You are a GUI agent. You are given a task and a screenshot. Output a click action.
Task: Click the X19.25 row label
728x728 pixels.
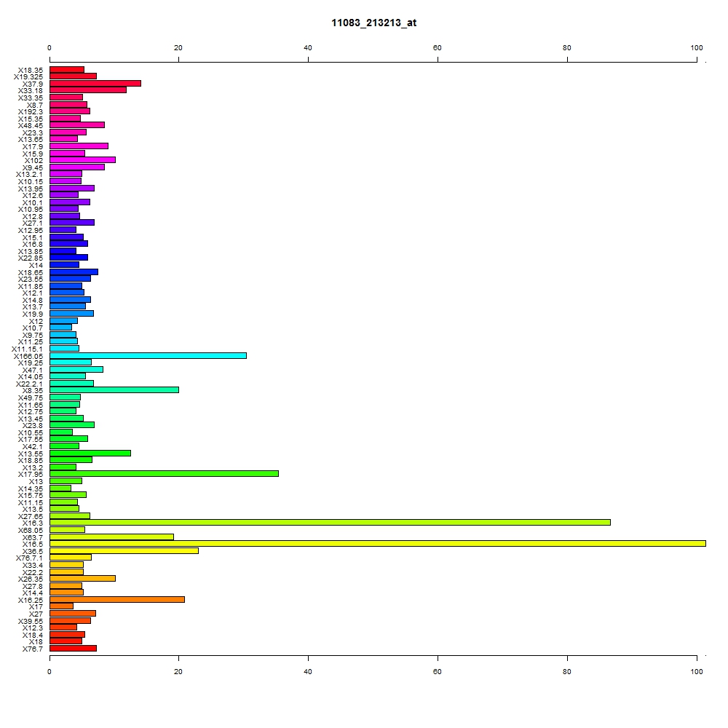pos(31,363)
